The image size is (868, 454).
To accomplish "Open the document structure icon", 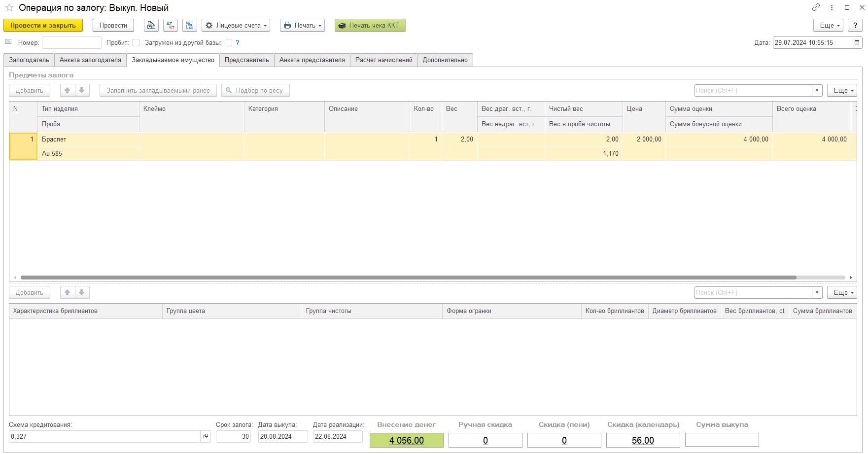I will (190, 25).
